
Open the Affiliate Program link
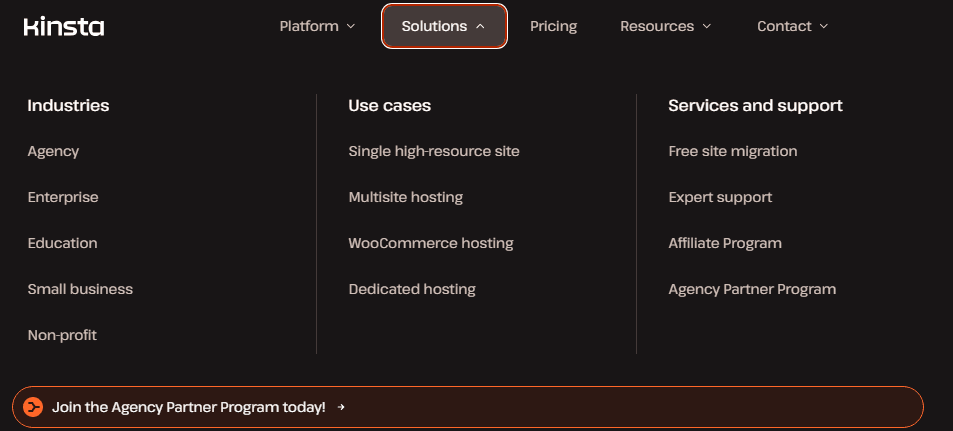[725, 243]
